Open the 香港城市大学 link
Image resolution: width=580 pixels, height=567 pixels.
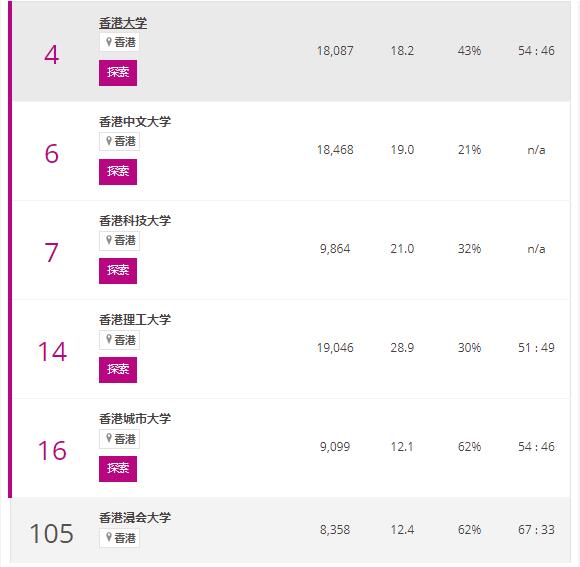pyautogui.click(x=135, y=419)
